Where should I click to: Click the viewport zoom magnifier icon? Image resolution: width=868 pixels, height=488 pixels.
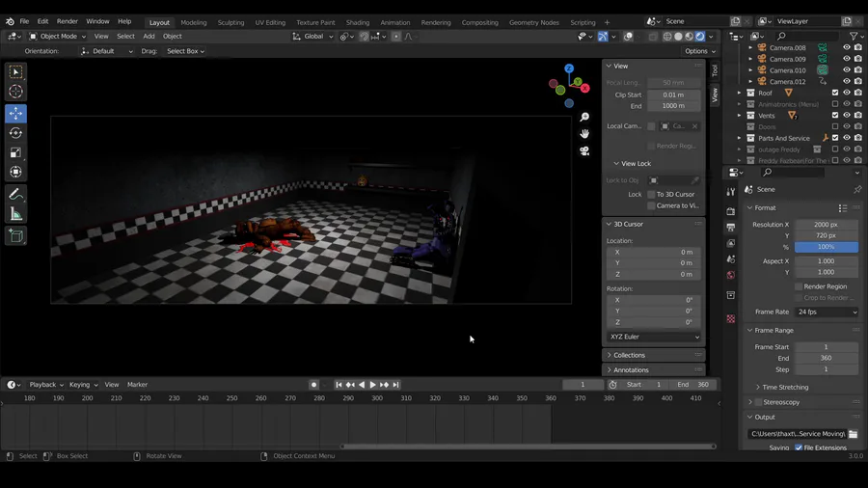click(584, 117)
